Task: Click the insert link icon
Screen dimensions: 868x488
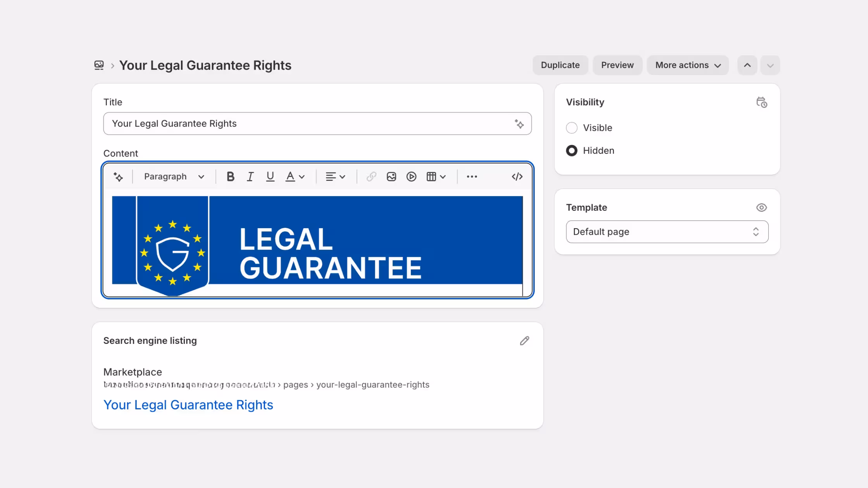Action: (371, 177)
